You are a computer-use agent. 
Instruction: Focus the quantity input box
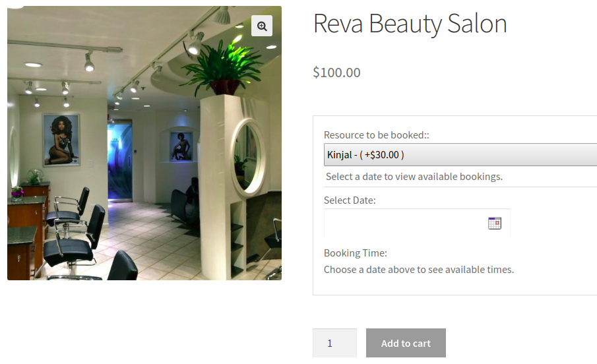point(334,343)
